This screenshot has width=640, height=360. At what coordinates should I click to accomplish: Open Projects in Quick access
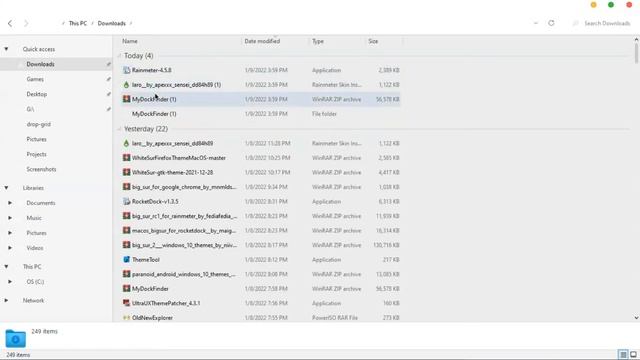36,154
